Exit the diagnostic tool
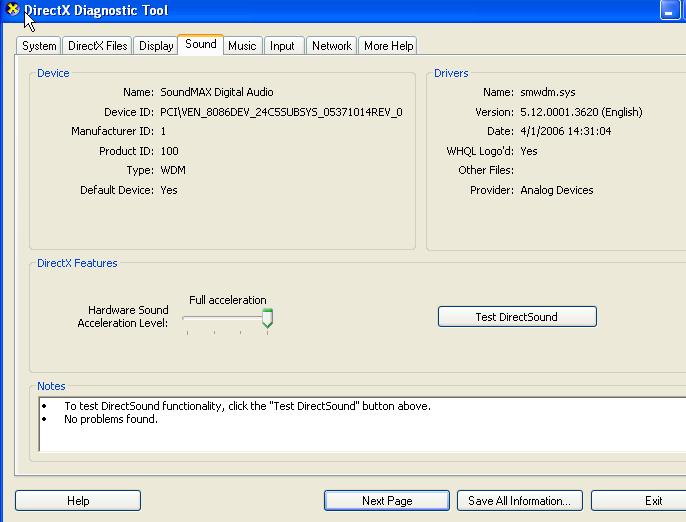Viewport: 686px width, 522px height. pos(652,501)
